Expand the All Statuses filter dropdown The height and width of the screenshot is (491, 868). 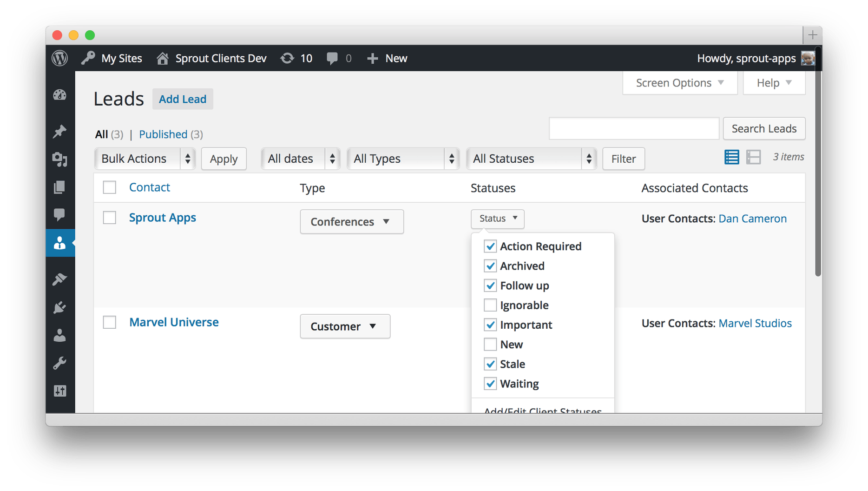pos(531,159)
